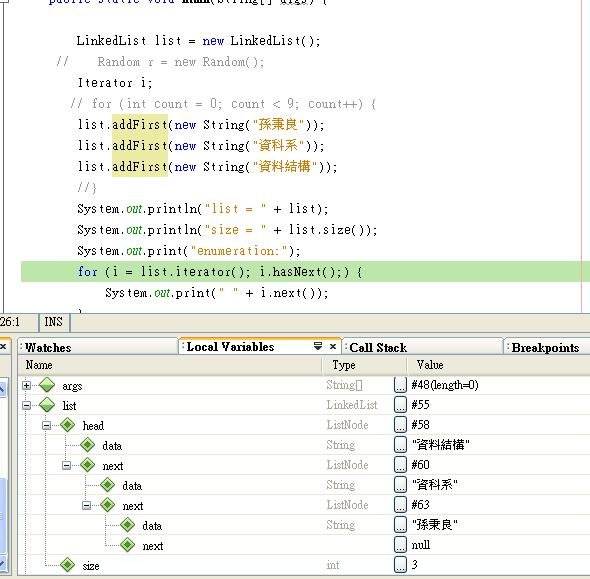Click the args variable diamond icon
The height and width of the screenshot is (579, 590).
[x=47, y=385]
